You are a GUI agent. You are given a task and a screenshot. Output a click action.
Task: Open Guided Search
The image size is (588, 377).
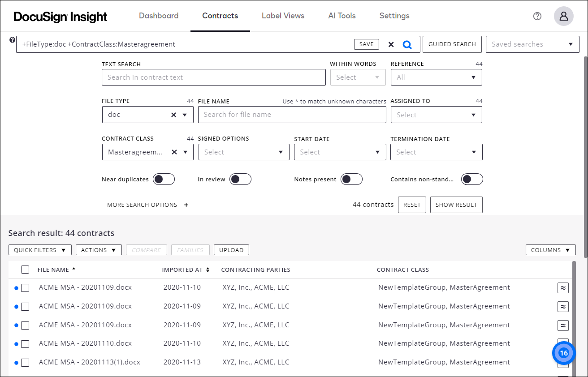[x=452, y=44]
